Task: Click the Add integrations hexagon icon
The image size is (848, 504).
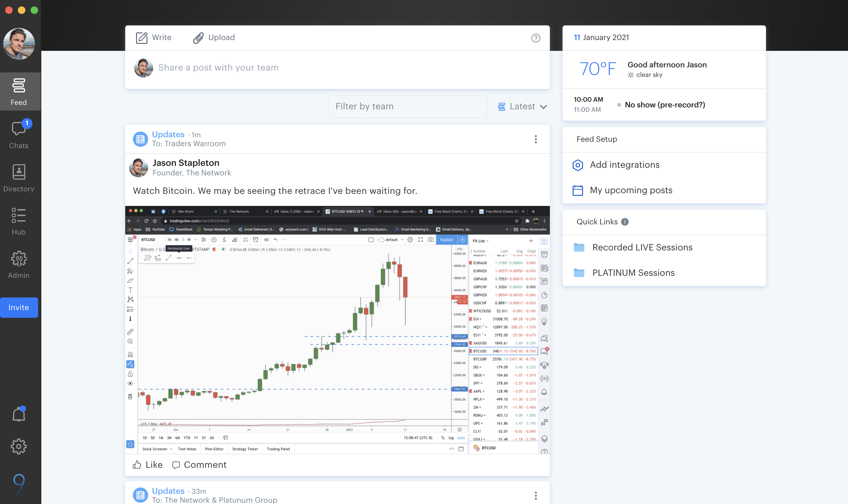Action: (x=577, y=165)
